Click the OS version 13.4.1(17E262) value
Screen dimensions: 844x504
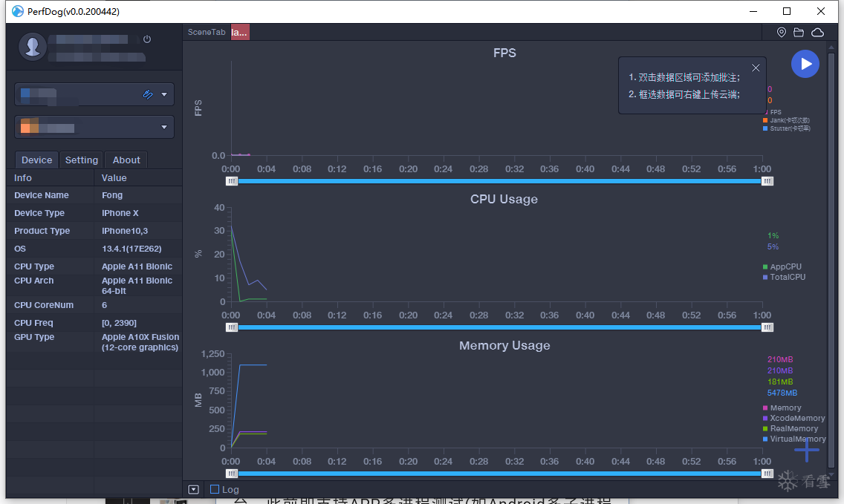132,249
